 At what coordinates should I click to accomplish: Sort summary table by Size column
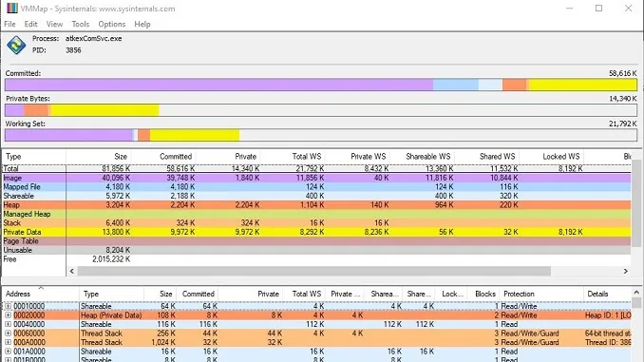99,157
